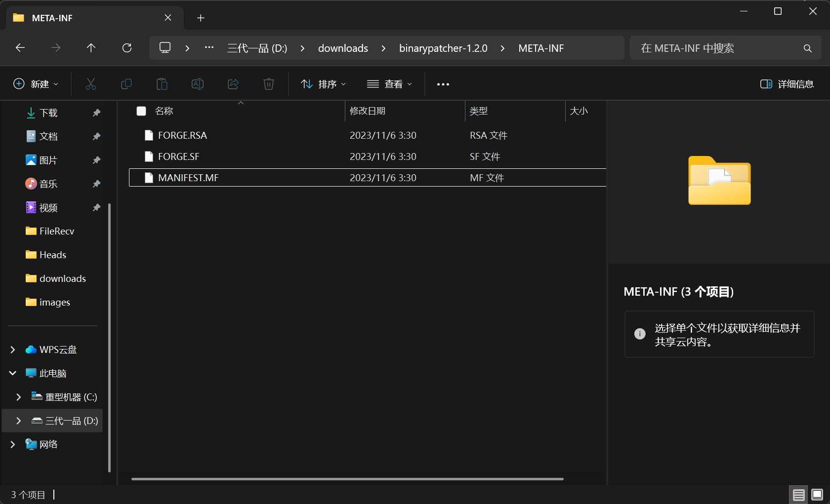Click the FORGE.RSA file icon
This screenshot has width=830, height=504.
[x=149, y=135]
